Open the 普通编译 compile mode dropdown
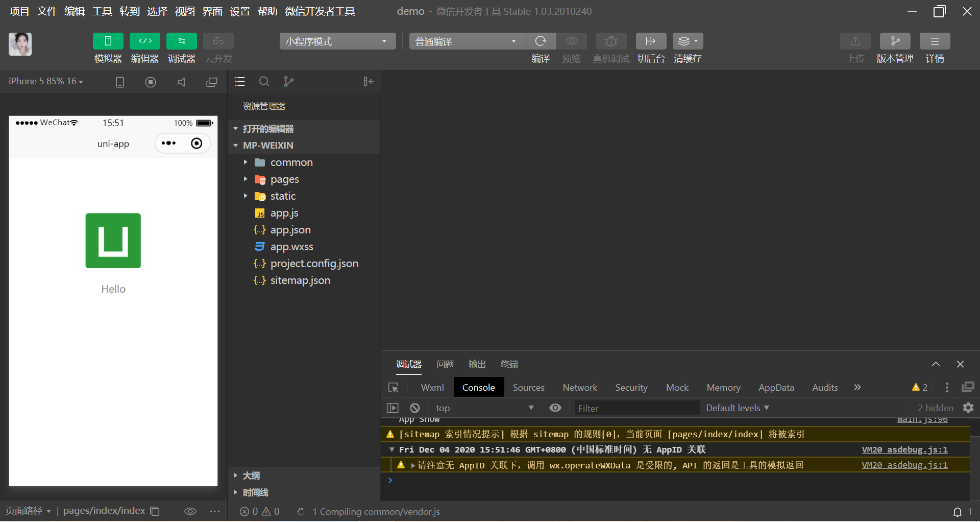 pyautogui.click(x=467, y=41)
